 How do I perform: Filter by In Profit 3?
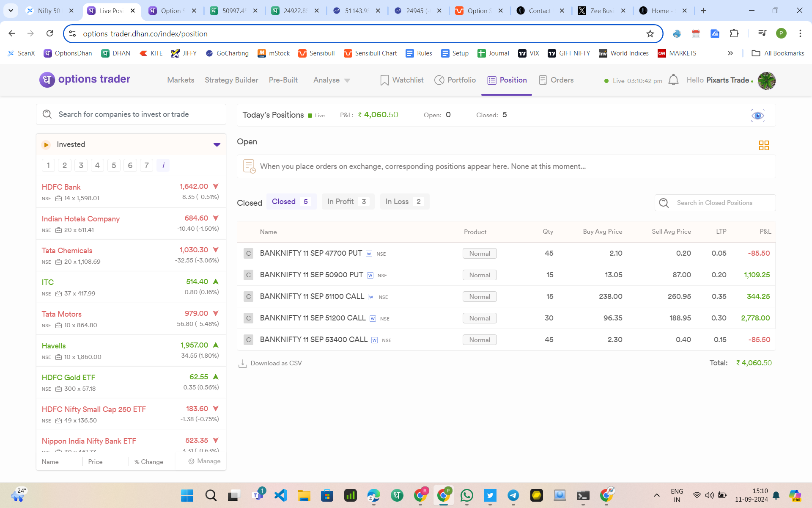click(x=348, y=202)
